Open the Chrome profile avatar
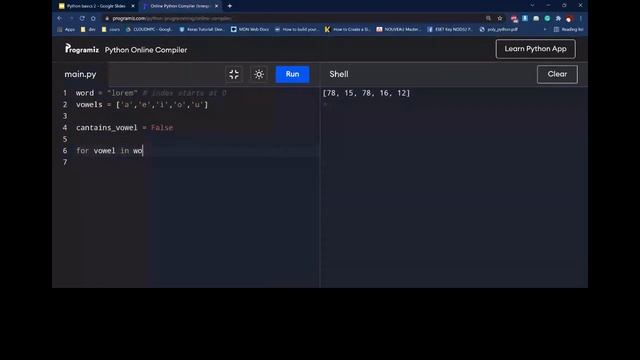Image resolution: width=640 pixels, height=360 pixels. coord(569,19)
